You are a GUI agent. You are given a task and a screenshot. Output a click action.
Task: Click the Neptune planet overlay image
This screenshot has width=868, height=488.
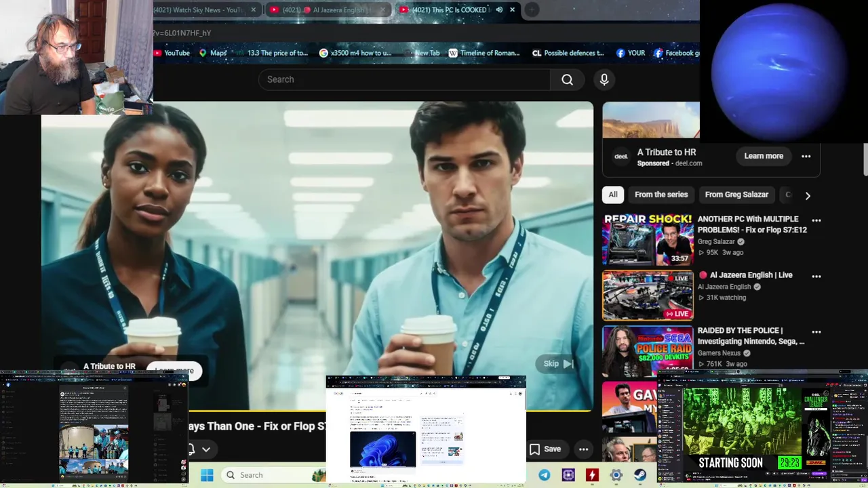click(x=783, y=70)
